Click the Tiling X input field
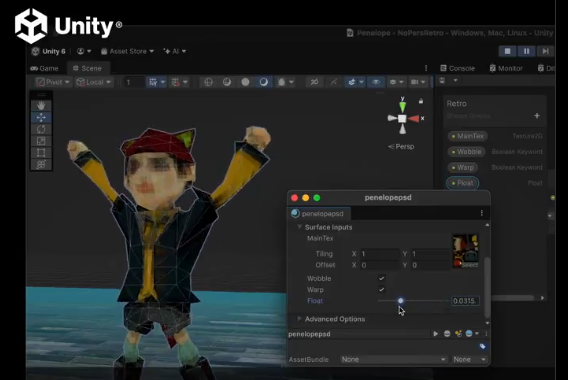This screenshot has height=380, width=568. pos(380,254)
